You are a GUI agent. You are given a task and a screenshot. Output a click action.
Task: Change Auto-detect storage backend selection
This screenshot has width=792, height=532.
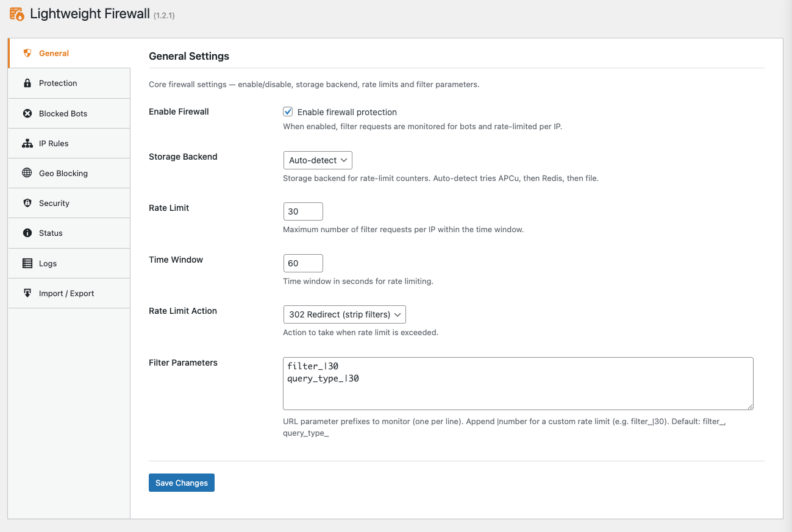[317, 160]
